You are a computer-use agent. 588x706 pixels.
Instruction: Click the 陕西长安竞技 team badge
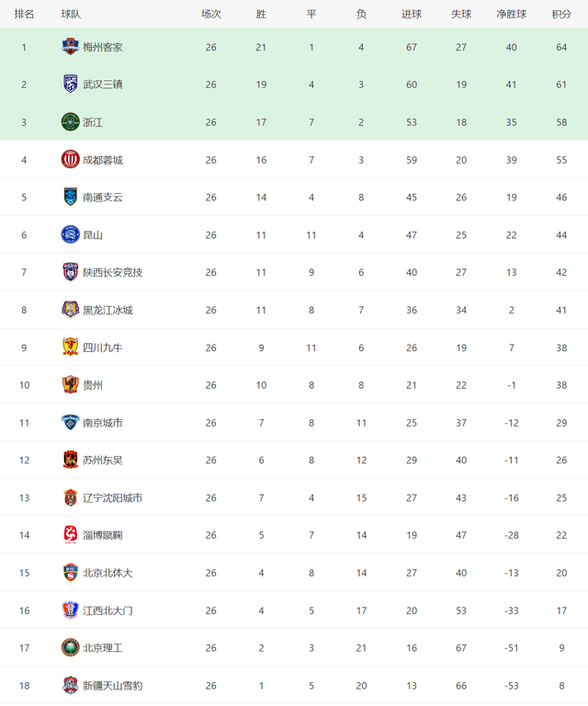coord(70,272)
